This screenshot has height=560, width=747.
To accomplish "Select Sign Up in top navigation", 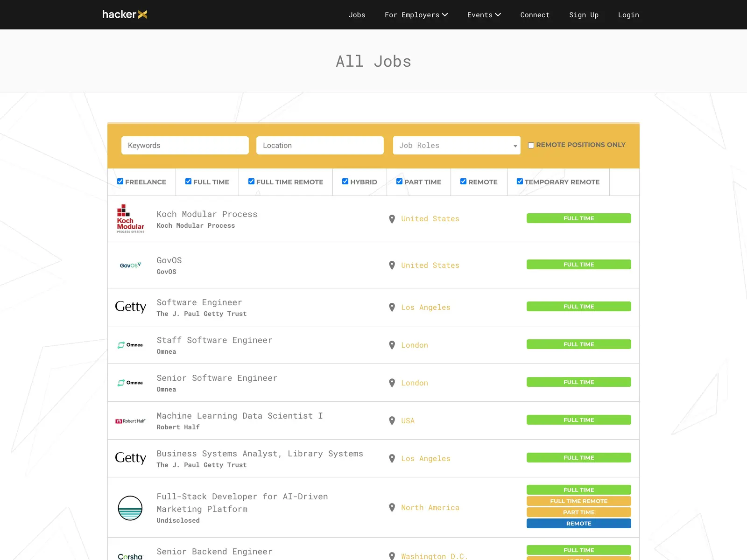I will (584, 15).
